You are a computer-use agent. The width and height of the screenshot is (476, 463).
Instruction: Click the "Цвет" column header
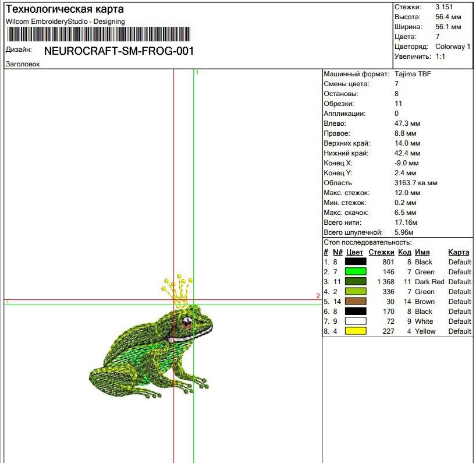tap(354, 252)
